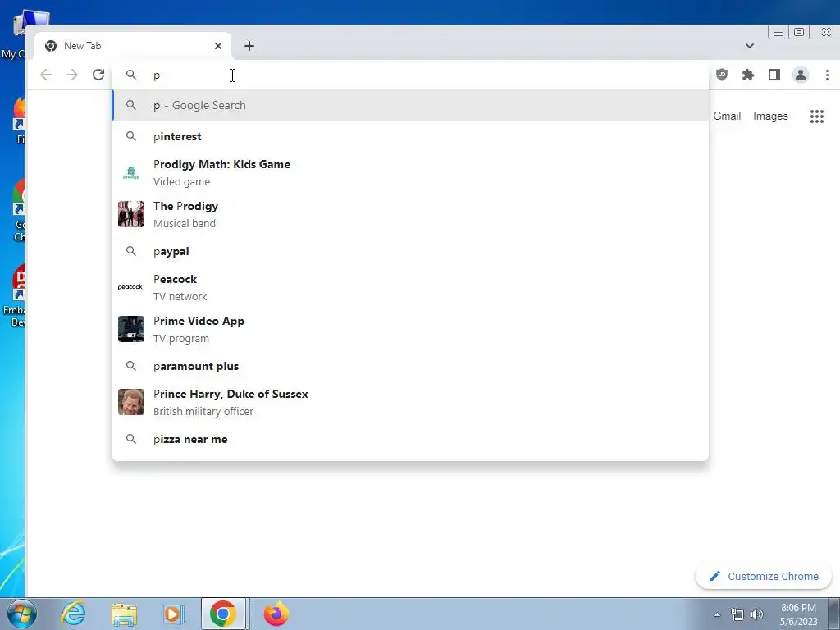Screen dimensions: 840x630
Task: Open the profile avatar menu
Action: pyautogui.click(x=801, y=75)
